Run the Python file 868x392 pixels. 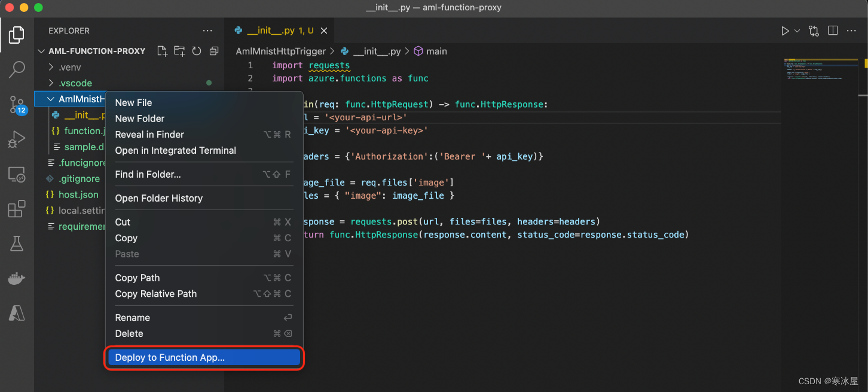(x=785, y=31)
